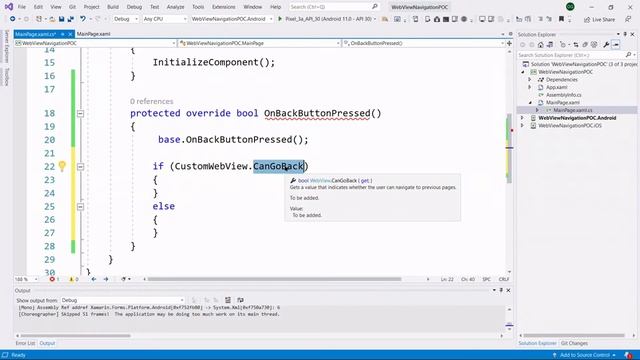The width and height of the screenshot is (640, 360).
Task: Click the feedback icon beside Live Share
Action: pos(628,19)
